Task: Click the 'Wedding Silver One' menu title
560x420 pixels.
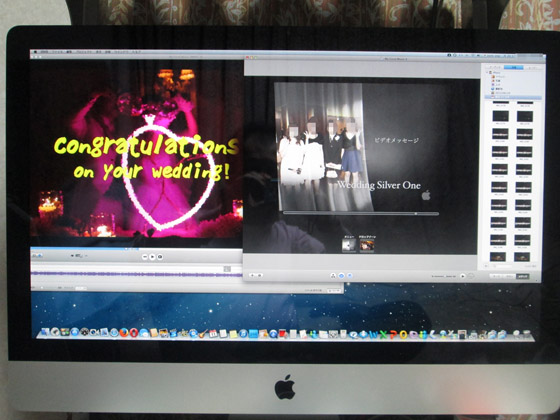Action: 379,185
